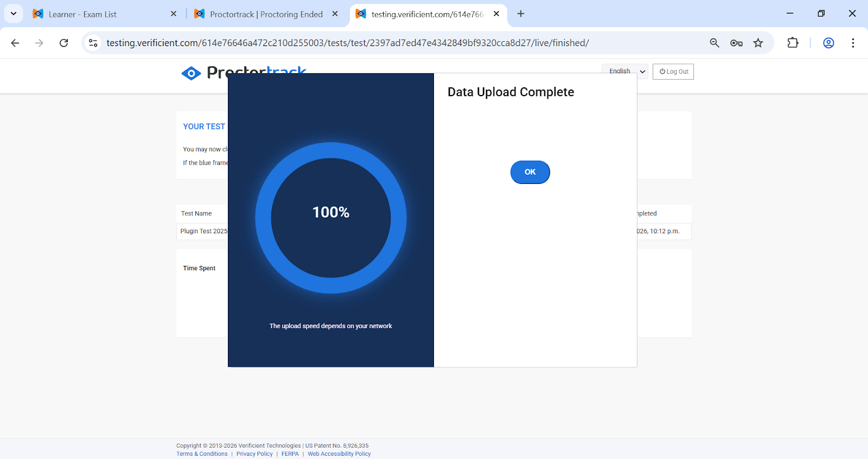
Task: Open a new browser tab
Action: click(x=521, y=14)
